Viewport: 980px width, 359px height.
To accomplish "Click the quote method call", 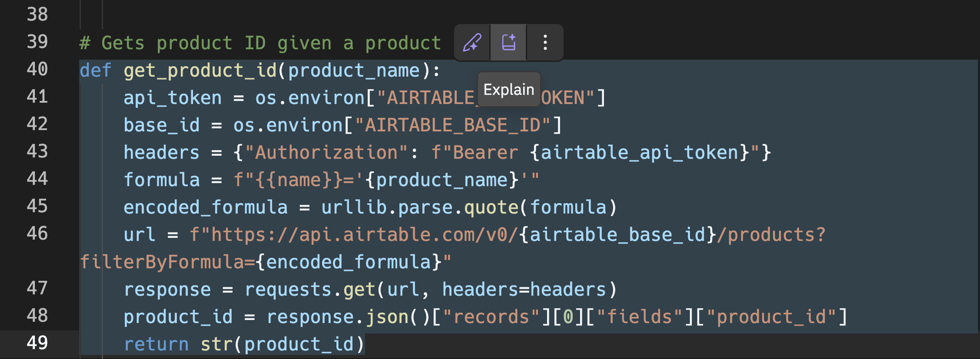I will (491, 208).
